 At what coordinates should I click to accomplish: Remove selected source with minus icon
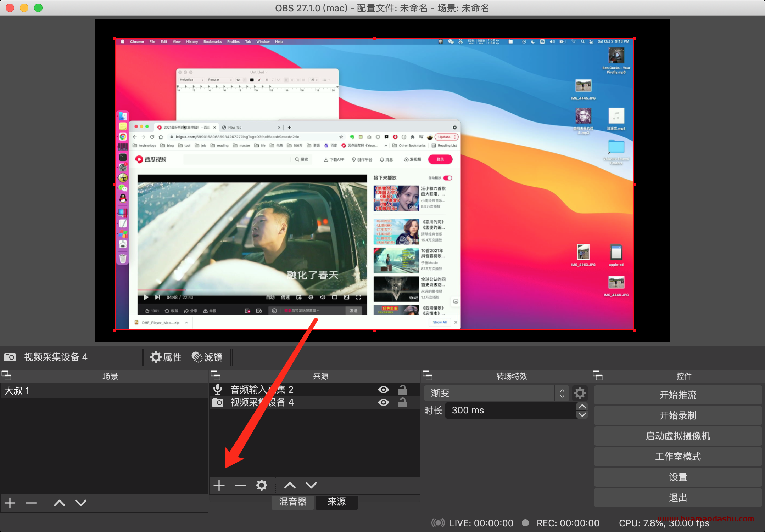pos(240,485)
